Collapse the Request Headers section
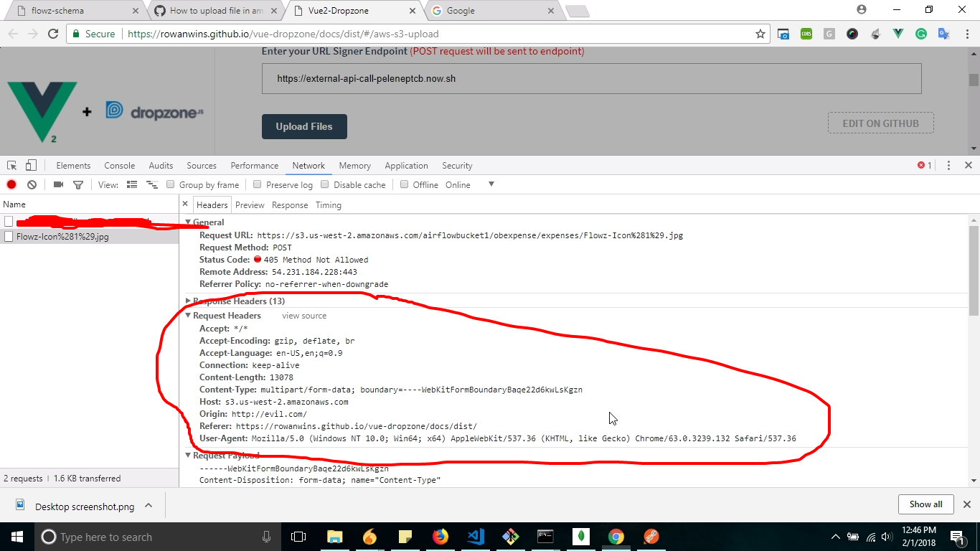Screen dimensions: 980x551 pos(187,316)
